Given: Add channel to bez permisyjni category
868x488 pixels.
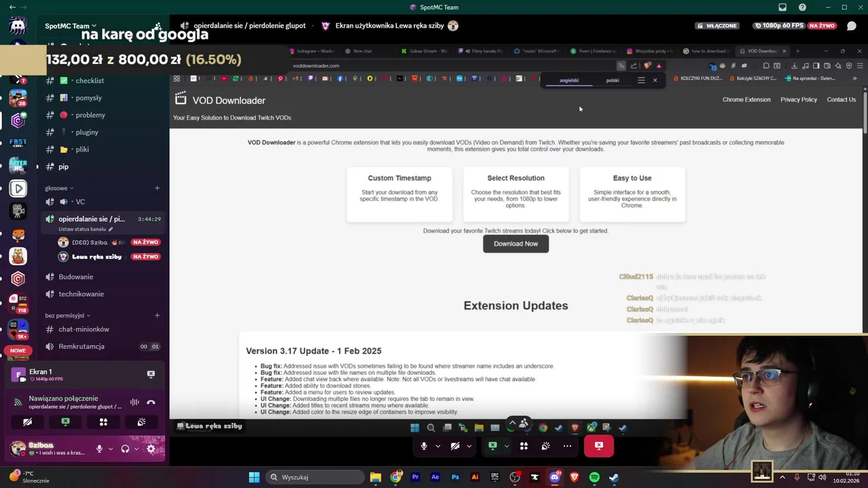Looking at the screenshot, I should pos(157,315).
